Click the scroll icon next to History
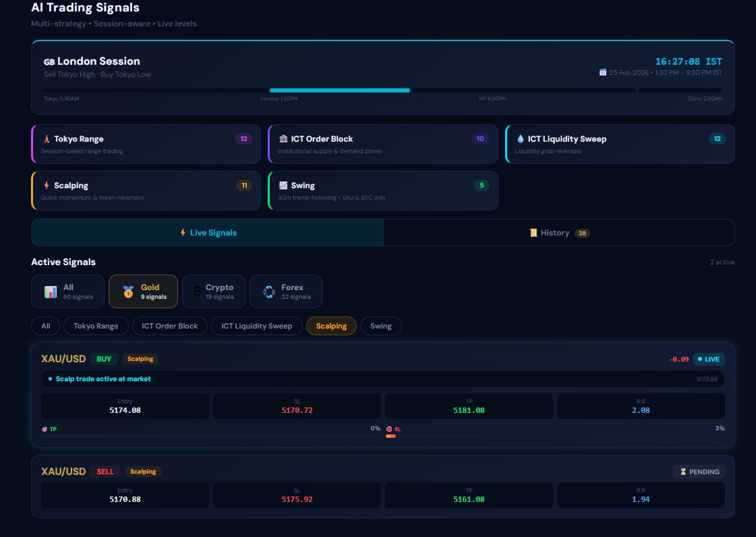The image size is (756, 537). [533, 233]
